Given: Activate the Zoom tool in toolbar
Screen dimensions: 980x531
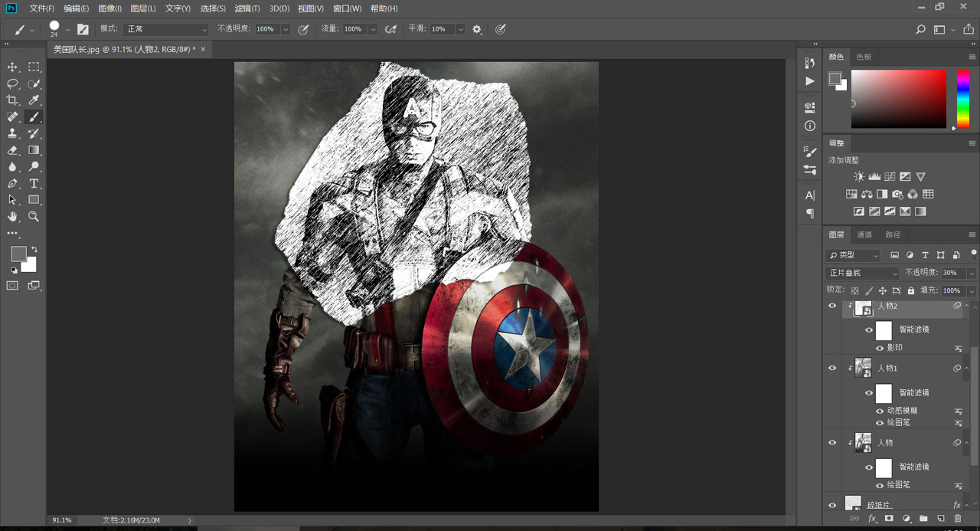Looking at the screenshot, I should (34, 217).
